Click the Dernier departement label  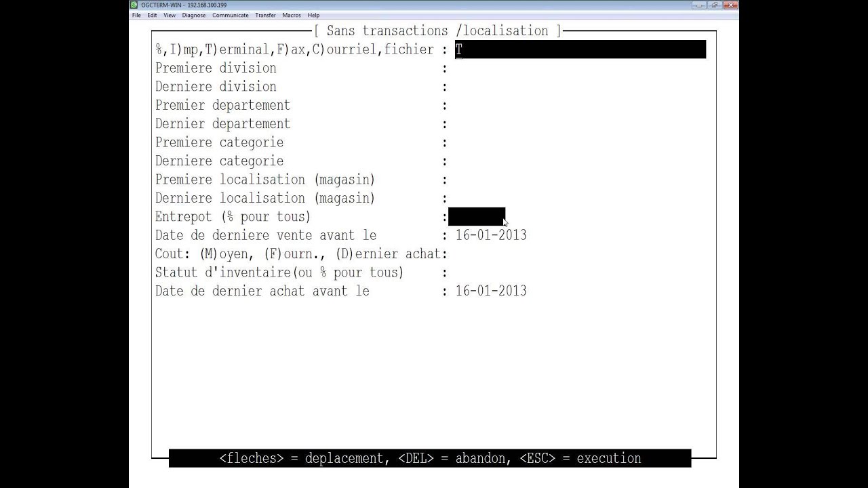222,124
